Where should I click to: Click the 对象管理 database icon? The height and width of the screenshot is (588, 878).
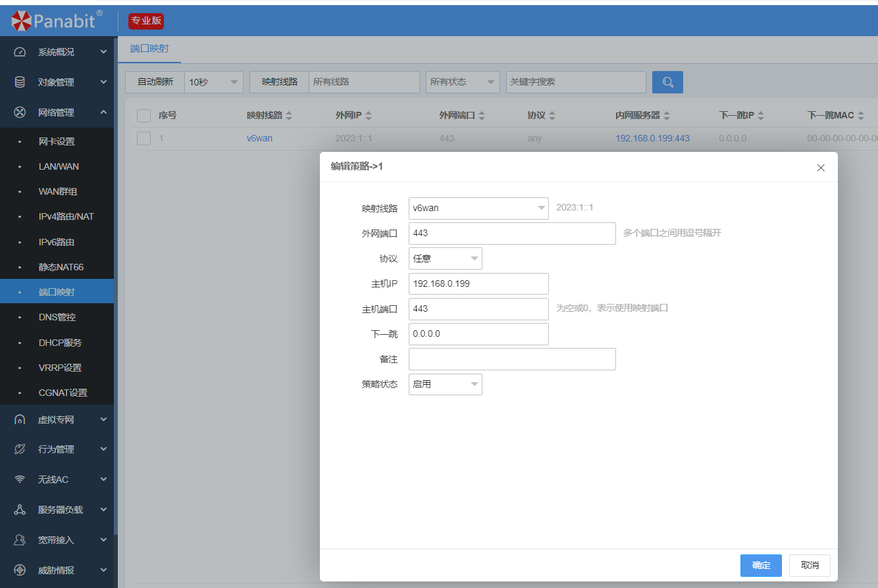click(x=20, y=82)
